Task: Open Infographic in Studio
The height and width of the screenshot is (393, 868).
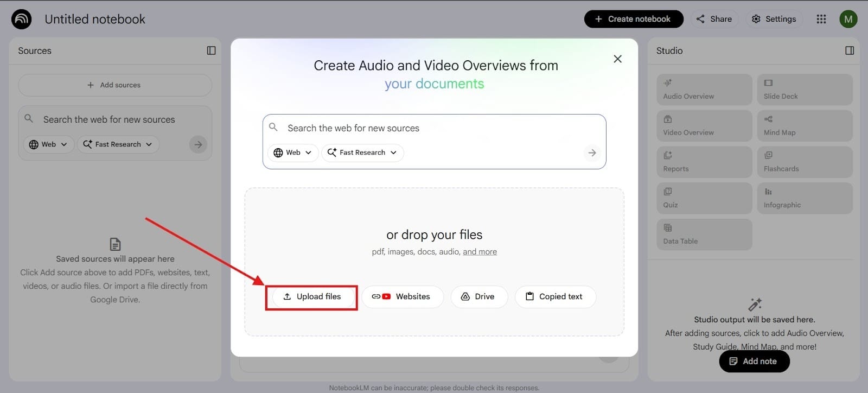Action: pyautogui.click(x=805, y=198)
